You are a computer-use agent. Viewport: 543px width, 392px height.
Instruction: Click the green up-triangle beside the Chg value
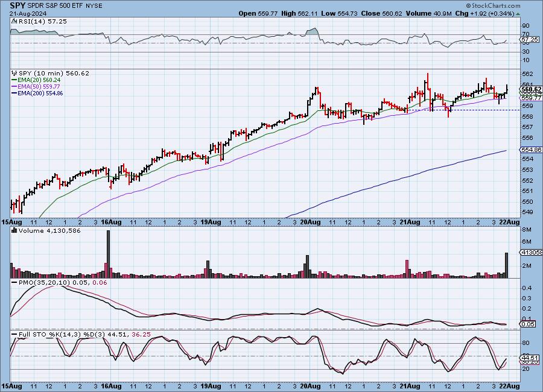click(x=518, y=14)
